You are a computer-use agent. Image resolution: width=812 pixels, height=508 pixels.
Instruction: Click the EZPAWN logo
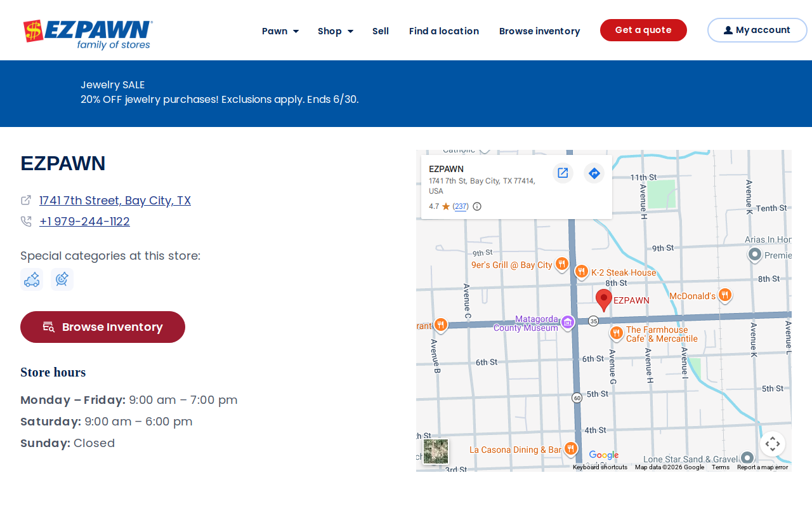pos(88,34)
